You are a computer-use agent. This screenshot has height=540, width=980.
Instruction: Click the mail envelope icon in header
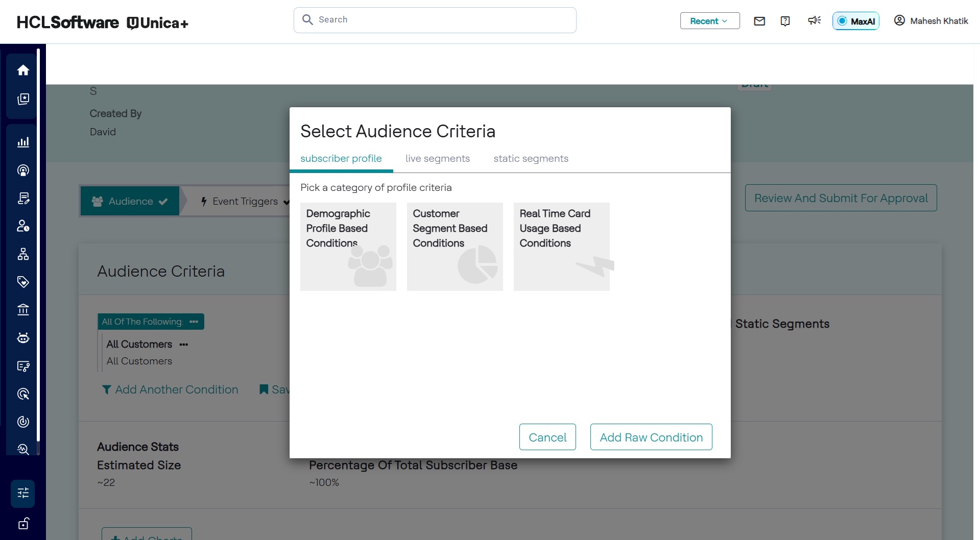(x=759, y=21)
